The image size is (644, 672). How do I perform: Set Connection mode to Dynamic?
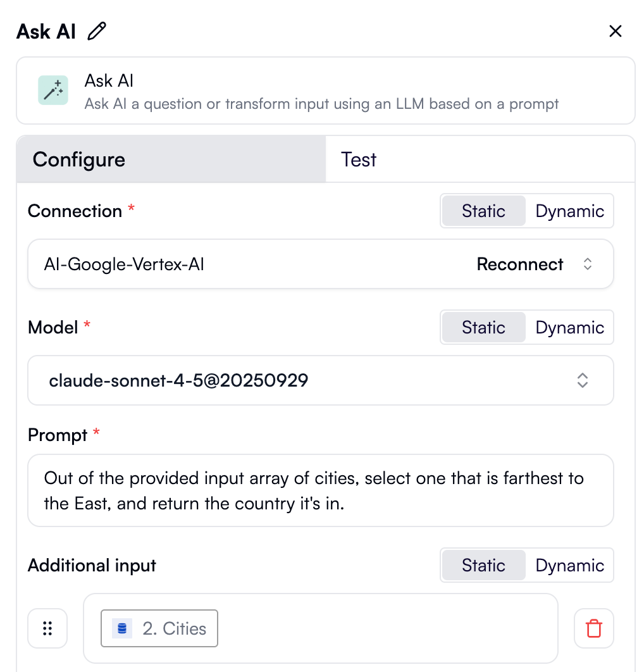[569, 211]
